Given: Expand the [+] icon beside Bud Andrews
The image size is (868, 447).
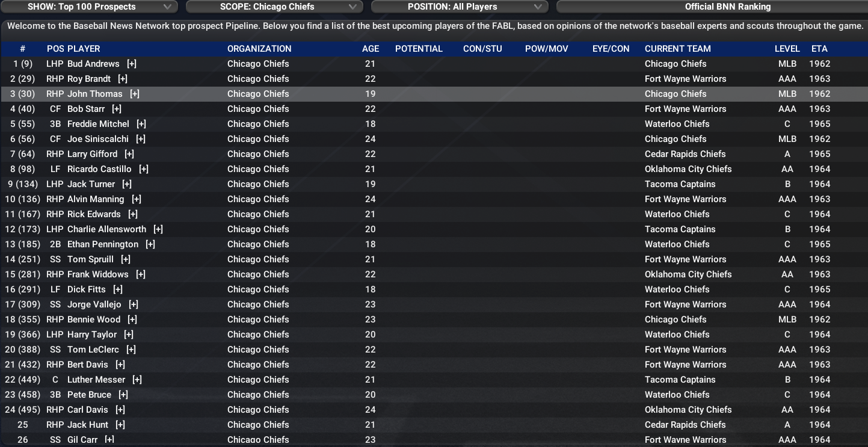Looking at the screenshot, I should point(132,64).
